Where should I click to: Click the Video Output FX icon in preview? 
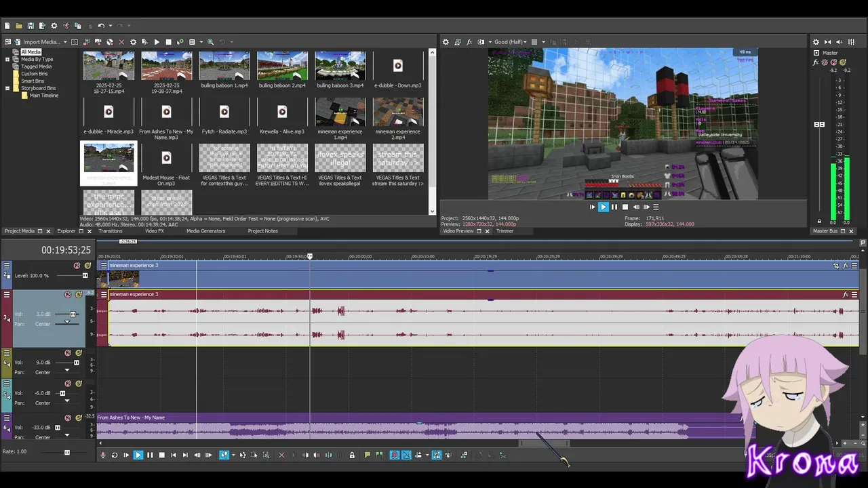point(469,42)
